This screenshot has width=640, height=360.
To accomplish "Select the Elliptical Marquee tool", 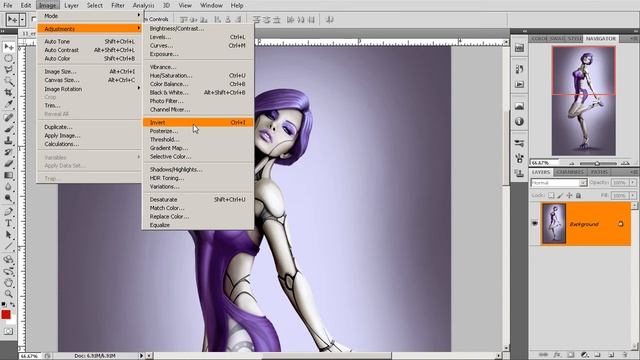I will (9, 59).
